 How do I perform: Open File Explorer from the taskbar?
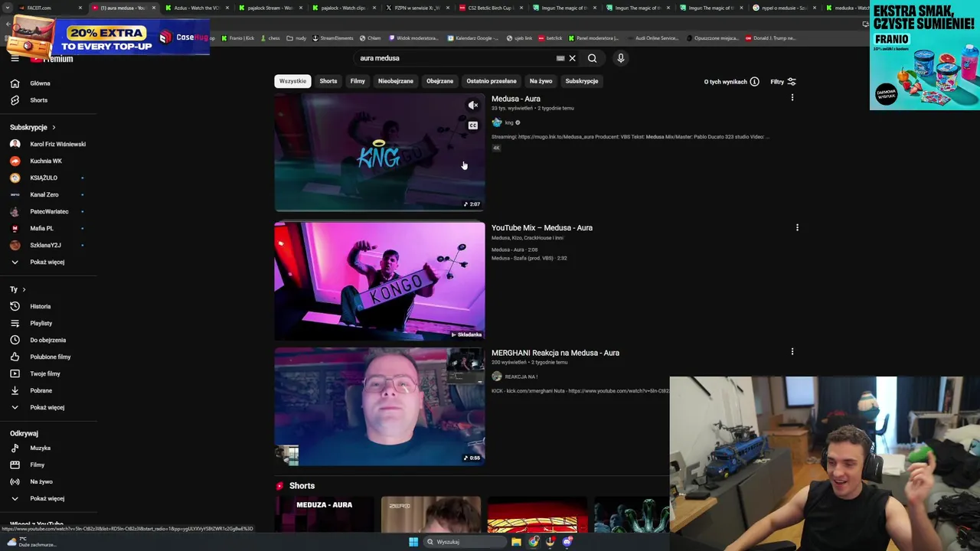pyautogui.click(x=517, y=542)
